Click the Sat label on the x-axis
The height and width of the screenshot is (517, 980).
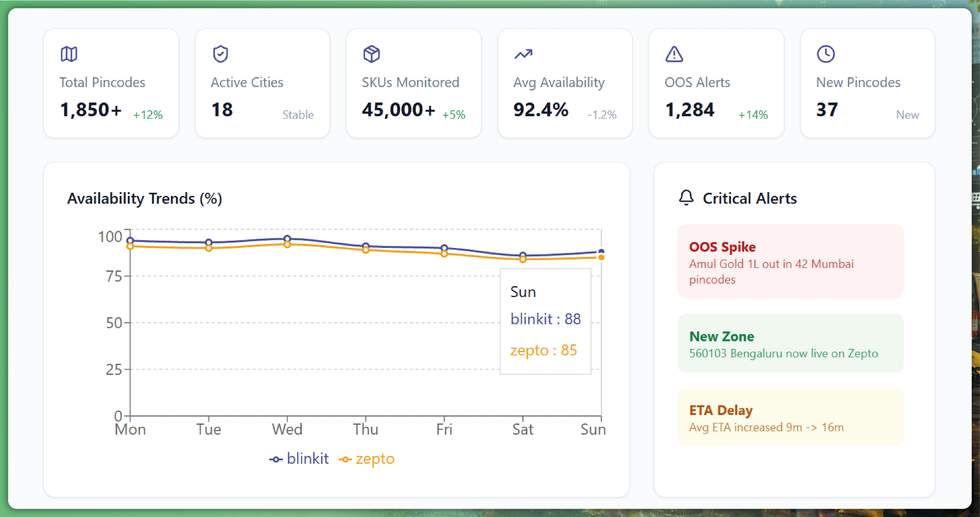pos(523,430)
